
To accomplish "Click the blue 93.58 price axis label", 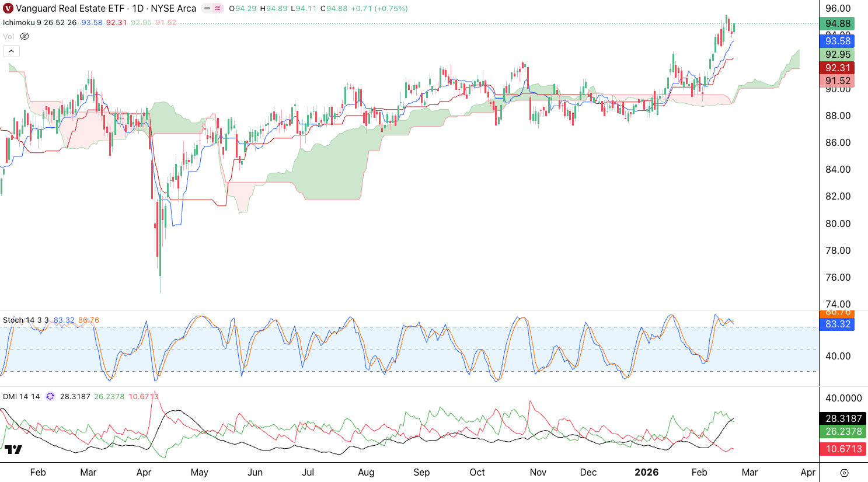I will [x=837, y=41].
